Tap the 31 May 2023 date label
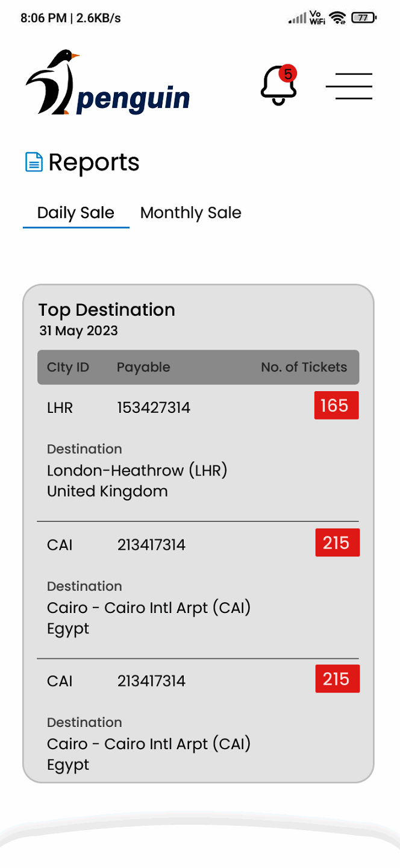400x868 pixels. pos(78,331)
